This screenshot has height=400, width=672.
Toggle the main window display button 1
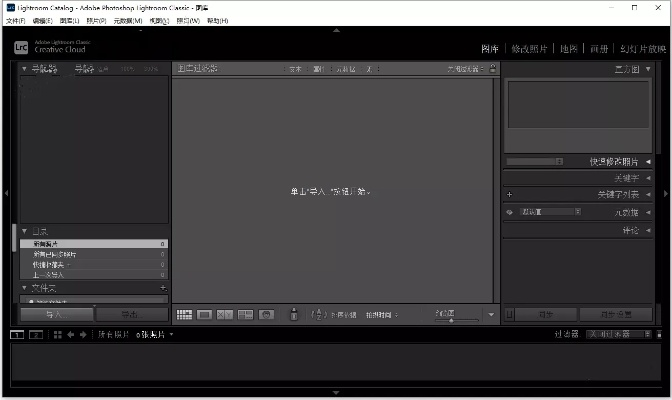pyautogui.click(x=17, y=334)
